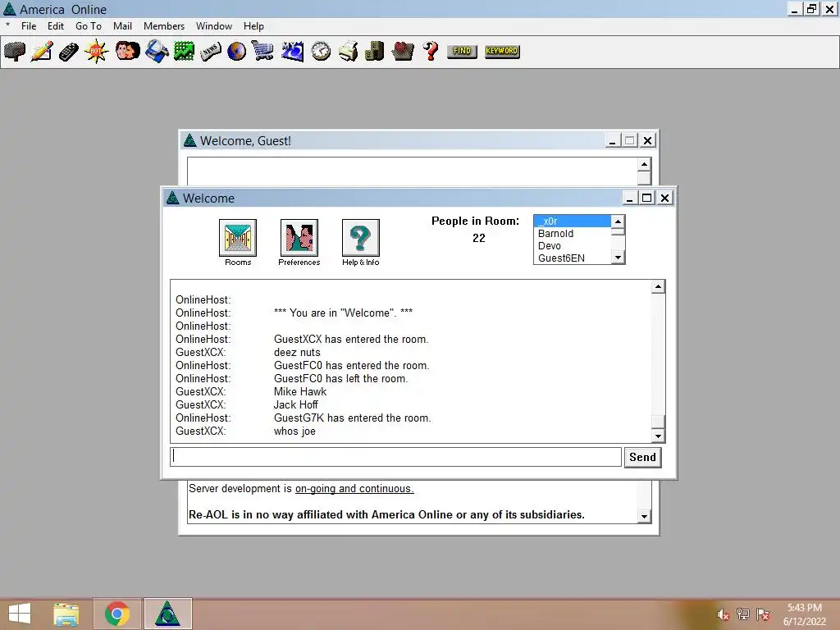
Task: Click the compose mail pencil icon
Action: tap(42, 52)
